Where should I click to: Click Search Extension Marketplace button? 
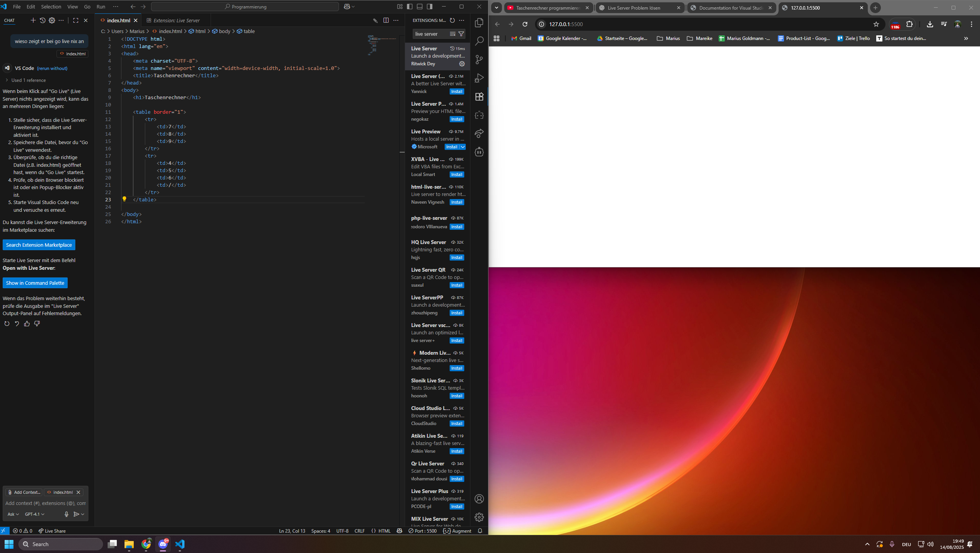click(39, 245)
